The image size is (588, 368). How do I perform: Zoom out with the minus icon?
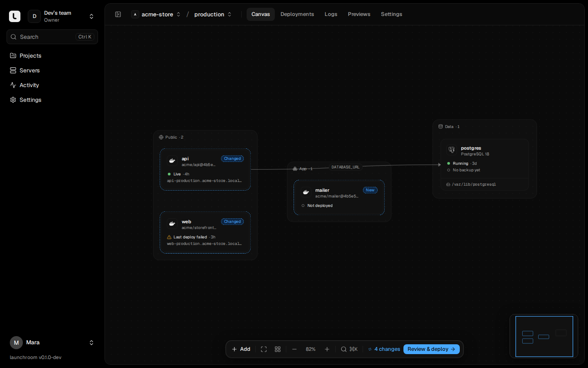click(x=294, y=349)
